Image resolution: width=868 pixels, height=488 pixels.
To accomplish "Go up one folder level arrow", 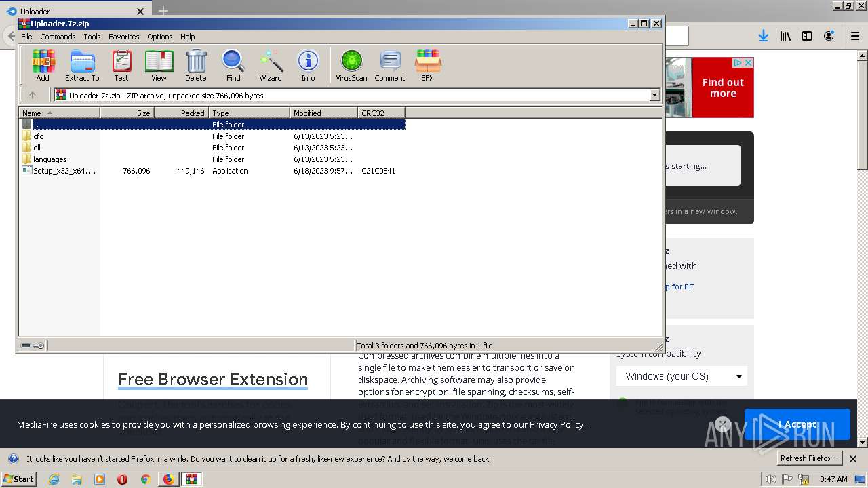I will pos(32,95).
